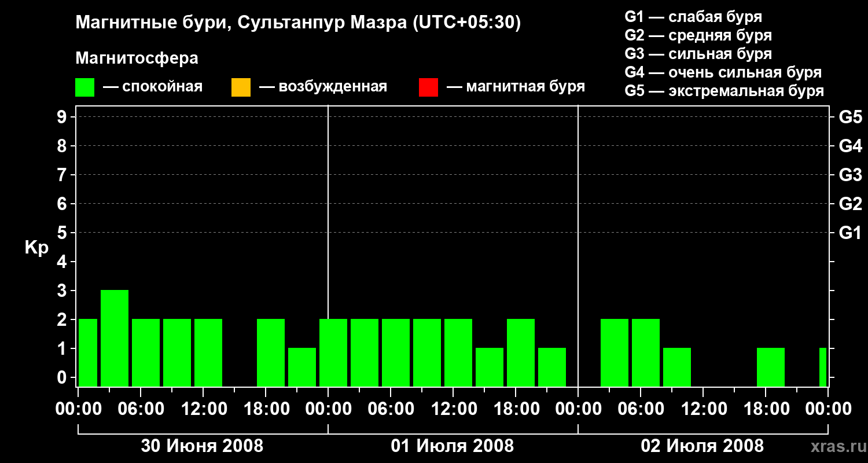Click the '02 Июля 2008' date label

coord(703,446)
